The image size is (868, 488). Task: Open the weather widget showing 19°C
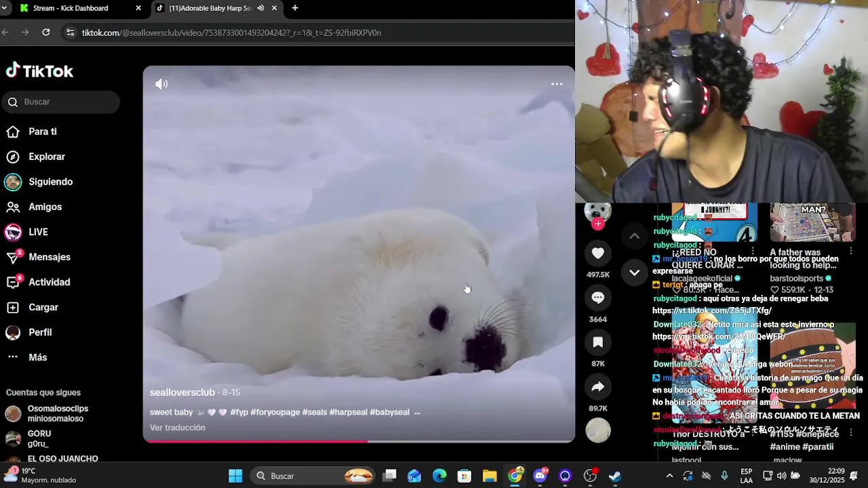(39, 476)
